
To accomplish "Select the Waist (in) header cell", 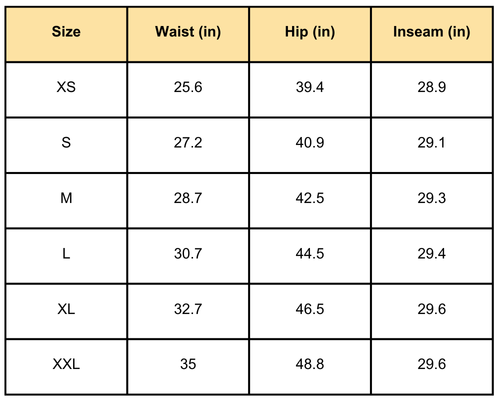I will [188, 35].
